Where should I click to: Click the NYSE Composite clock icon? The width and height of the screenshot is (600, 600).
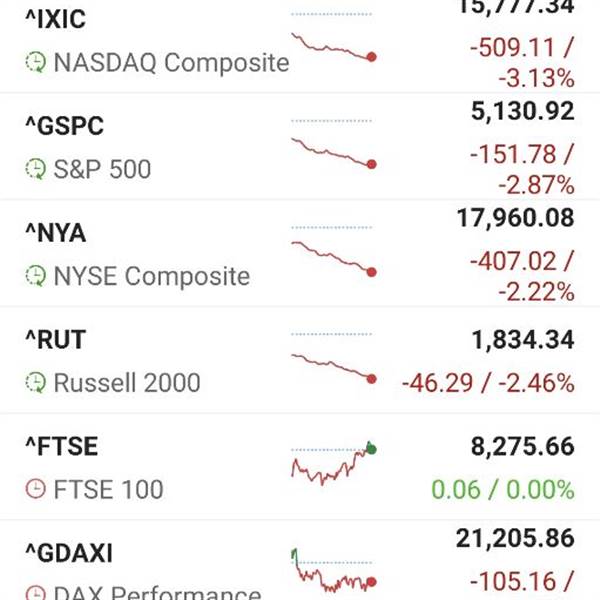[36, 276]
